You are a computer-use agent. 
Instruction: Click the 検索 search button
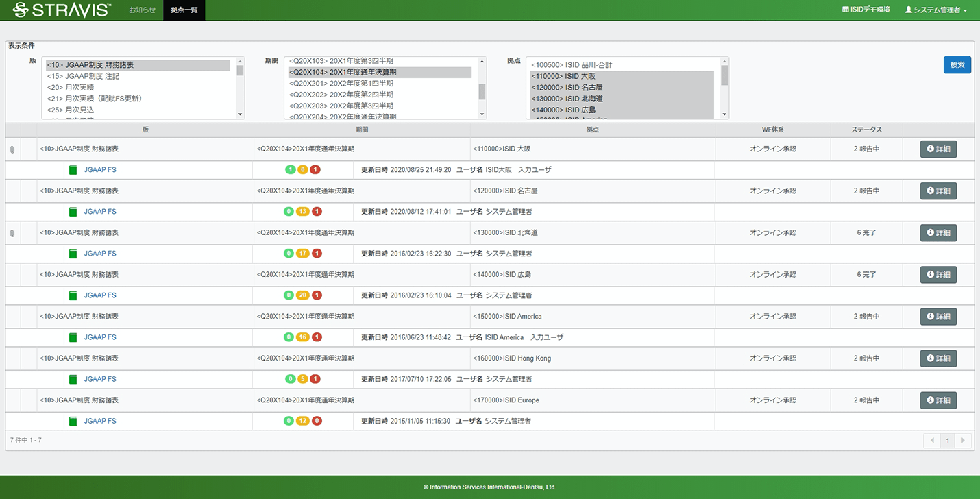(x=957, y=64)
